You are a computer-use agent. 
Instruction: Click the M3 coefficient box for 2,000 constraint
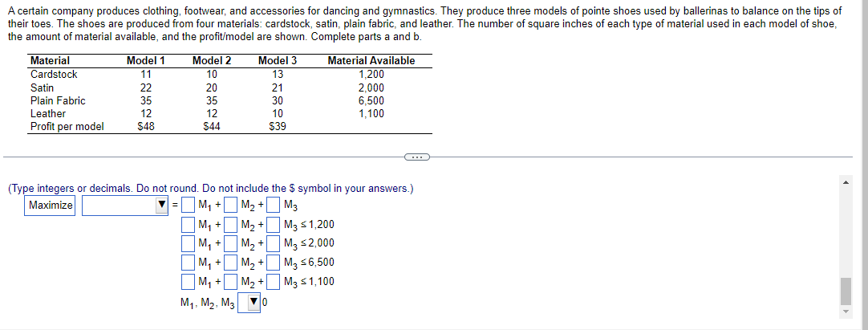tap(273, 243)
